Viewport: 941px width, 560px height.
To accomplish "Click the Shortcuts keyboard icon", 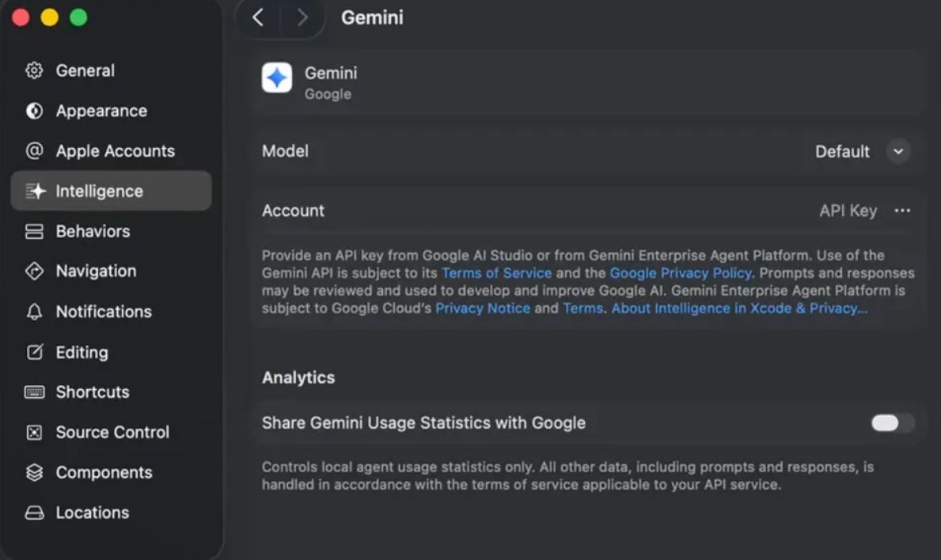I will [34, 392].
